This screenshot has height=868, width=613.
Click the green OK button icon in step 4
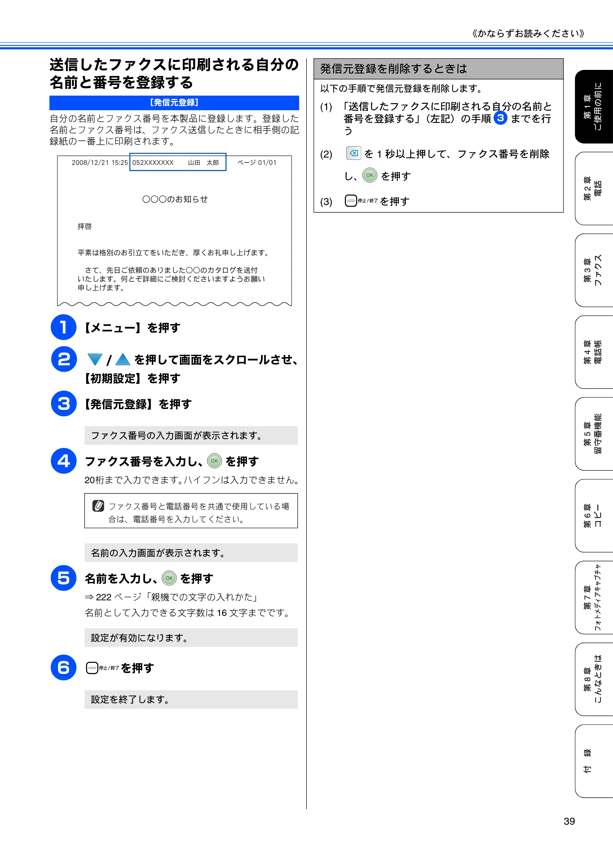[x=214, y=461]
